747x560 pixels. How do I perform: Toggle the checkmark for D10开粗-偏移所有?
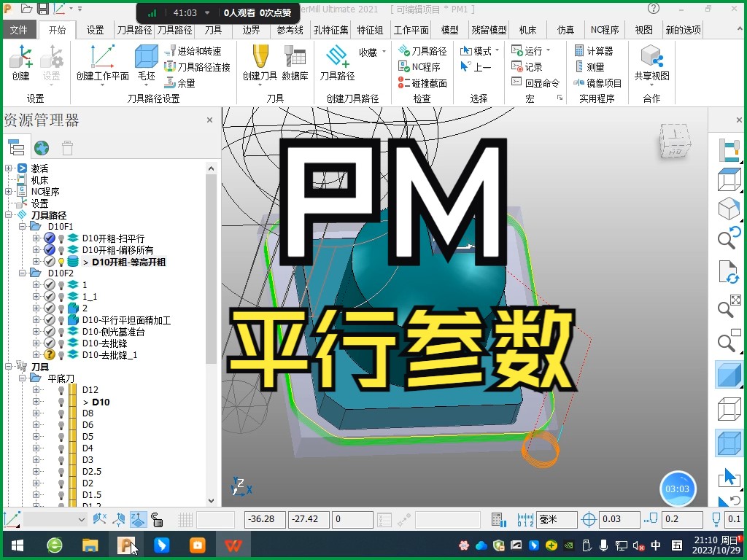click(x=50, y=249)
